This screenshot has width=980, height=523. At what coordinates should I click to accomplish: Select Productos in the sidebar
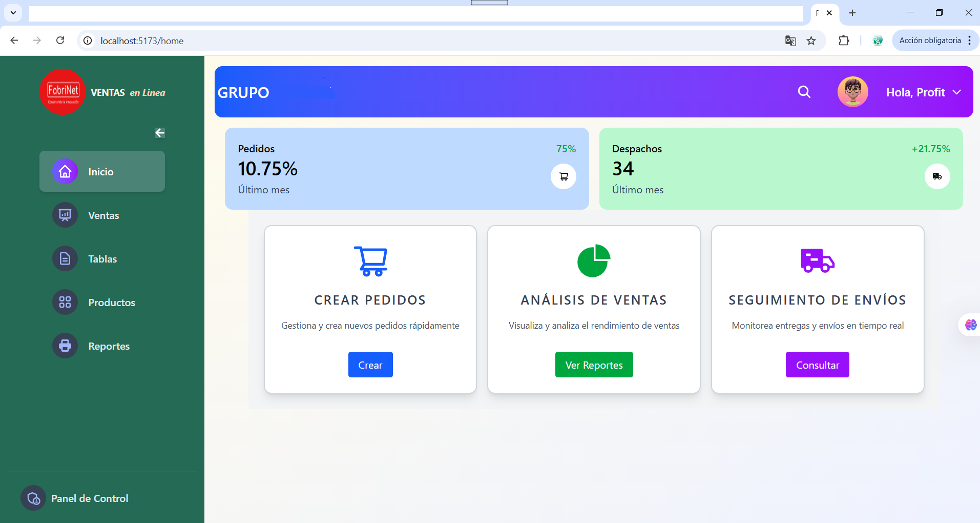(111, 303)
